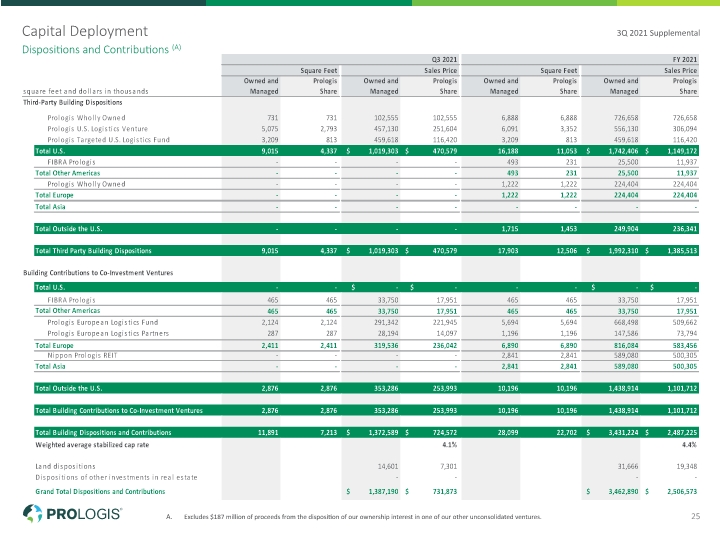Select the 4.4% cap rate value
720x540 pixels.
point(689,445)
